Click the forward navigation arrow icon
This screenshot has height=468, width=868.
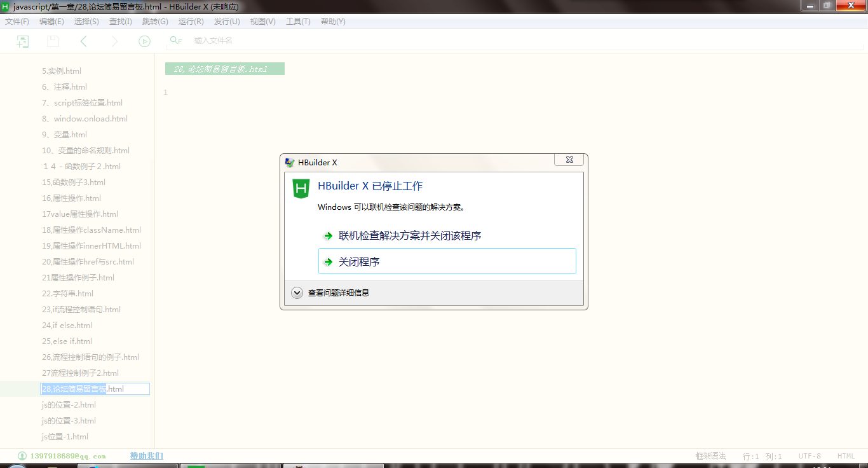click(114, 41)
